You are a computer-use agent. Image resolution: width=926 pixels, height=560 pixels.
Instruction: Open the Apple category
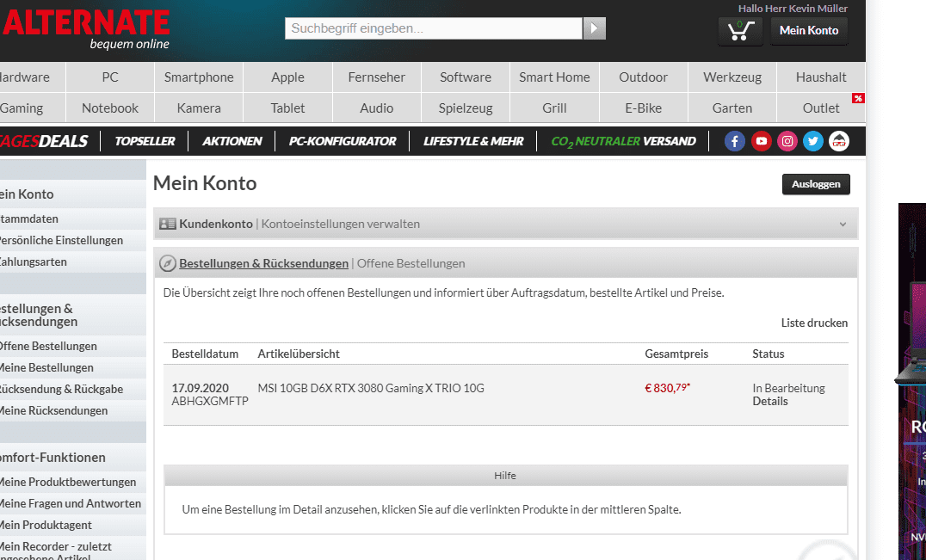point(287,77)
